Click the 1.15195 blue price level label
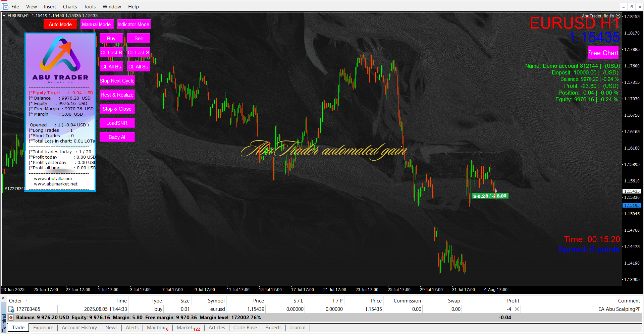The height and width of the screenshot is (334, 644). [632, 205]
